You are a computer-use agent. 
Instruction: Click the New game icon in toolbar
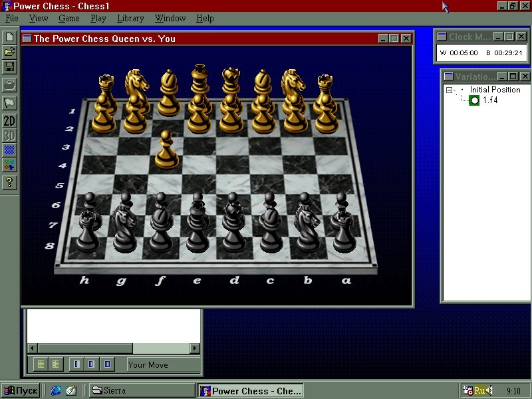[9, 37]
